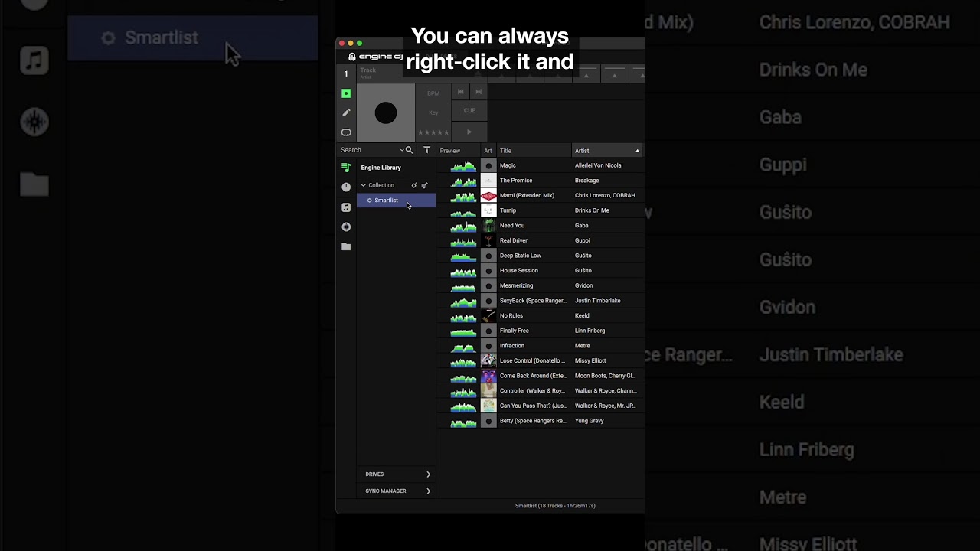Click the CUE button
The height and width of the screenshot is (551, 980).
(x=469, y=111)
